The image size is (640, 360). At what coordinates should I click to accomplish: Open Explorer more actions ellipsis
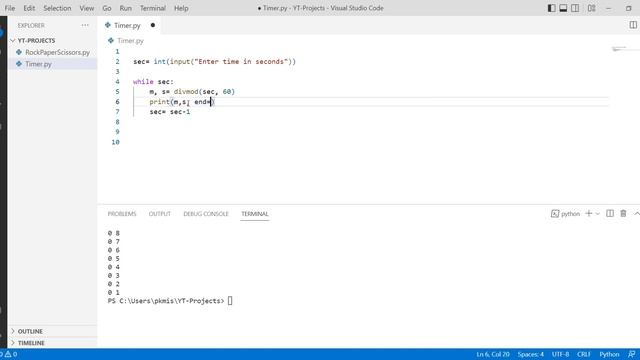(85, 25)
